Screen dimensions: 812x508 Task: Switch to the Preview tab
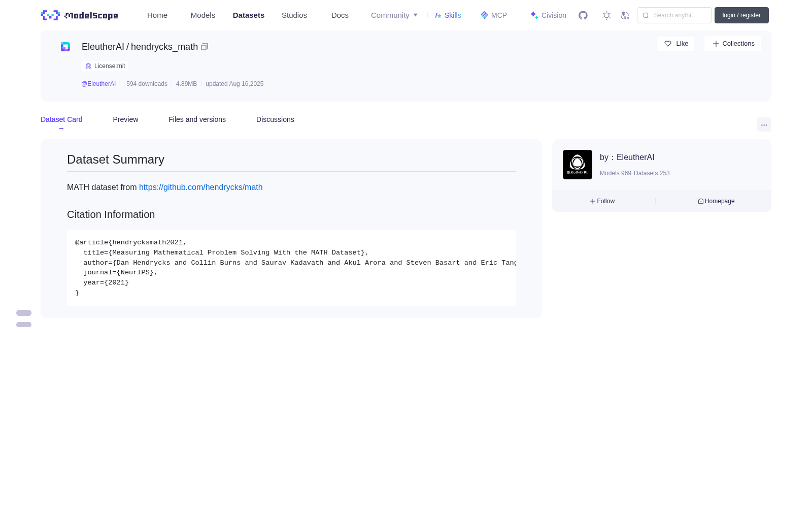point(125,119)
